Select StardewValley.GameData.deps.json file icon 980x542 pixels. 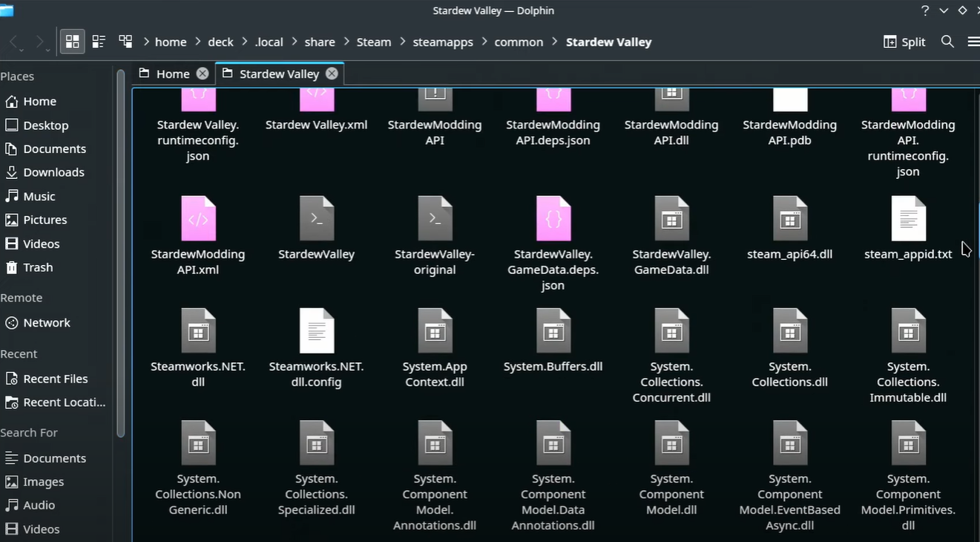pyautogui.click(x=553, y=218)
